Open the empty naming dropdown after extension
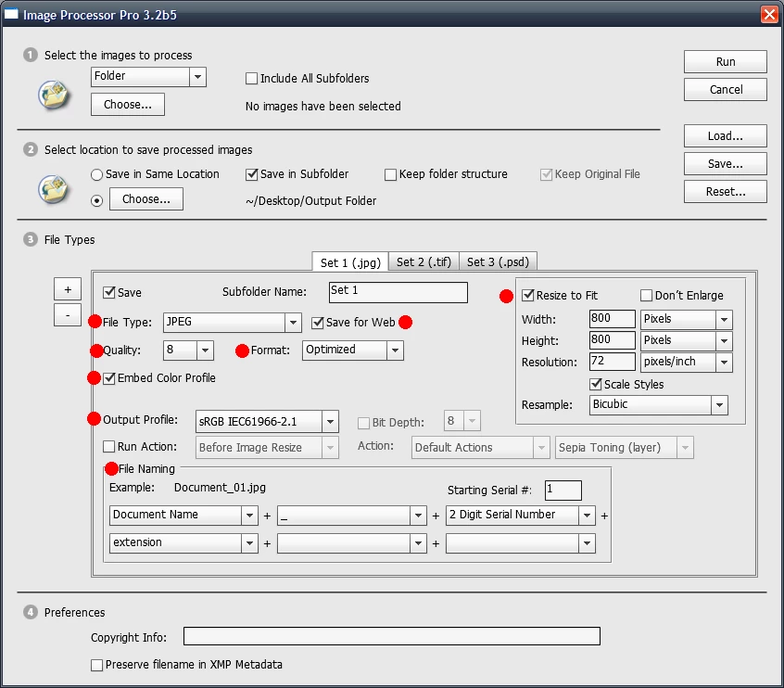The height and width of the screenshot is (688, 784). coord(352,543)
